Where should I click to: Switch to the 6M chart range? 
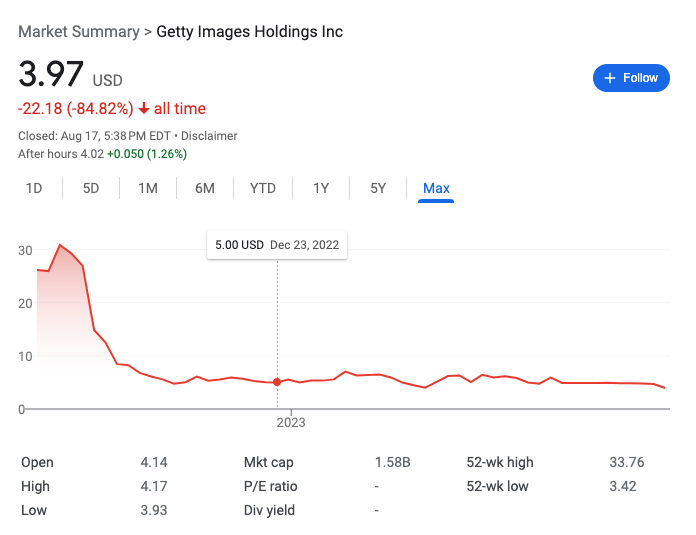tap(205, 188)
